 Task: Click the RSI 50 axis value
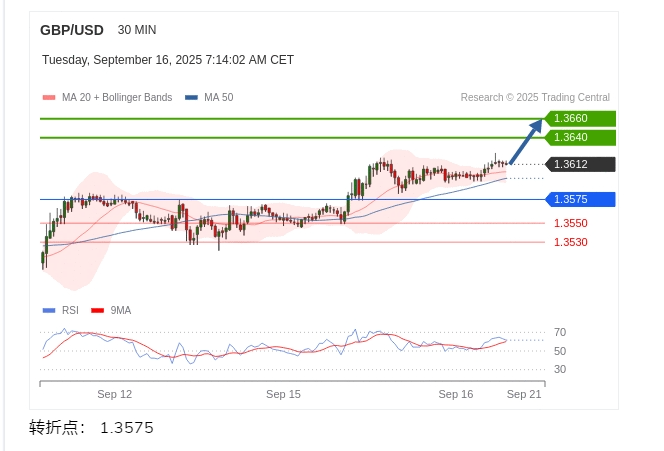tap(560, 351)
